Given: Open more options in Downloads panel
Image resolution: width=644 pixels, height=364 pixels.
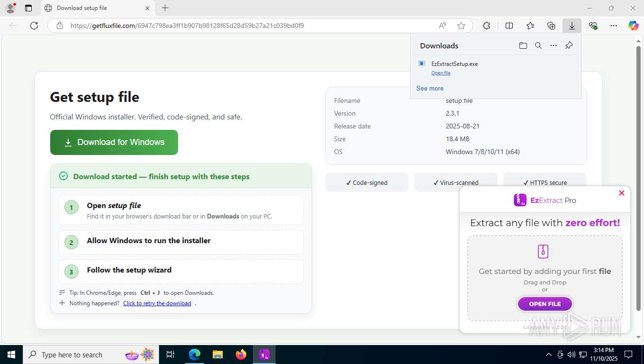Looking at the screenshot, I should click(x=554, y=45).
